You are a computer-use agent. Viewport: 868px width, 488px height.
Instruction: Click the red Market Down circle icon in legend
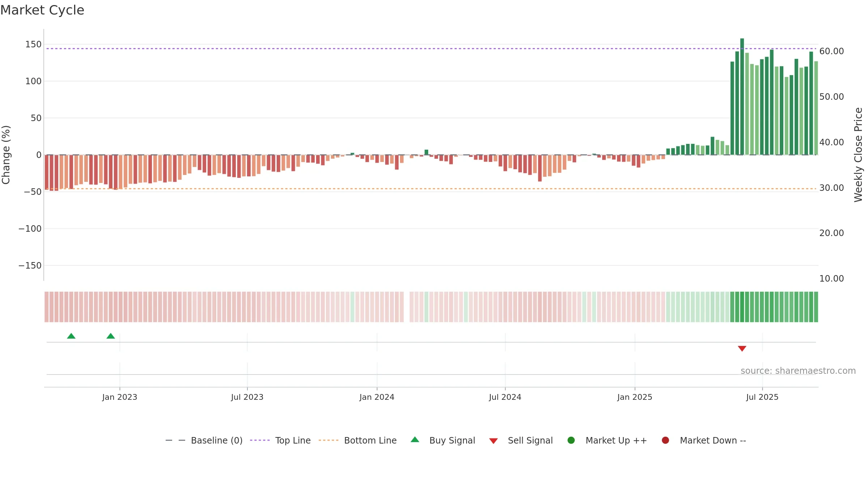(x=665, y=440)
